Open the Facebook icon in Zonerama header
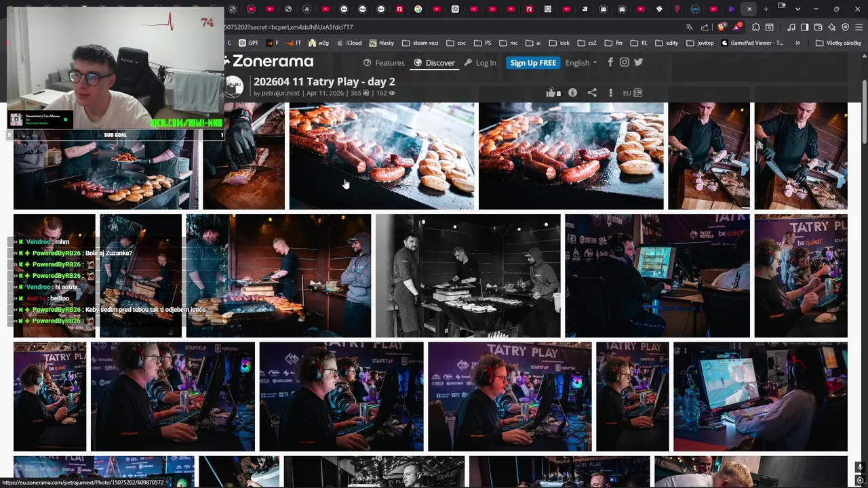Viewport: 868px width, 488px height. click(610, 62)
